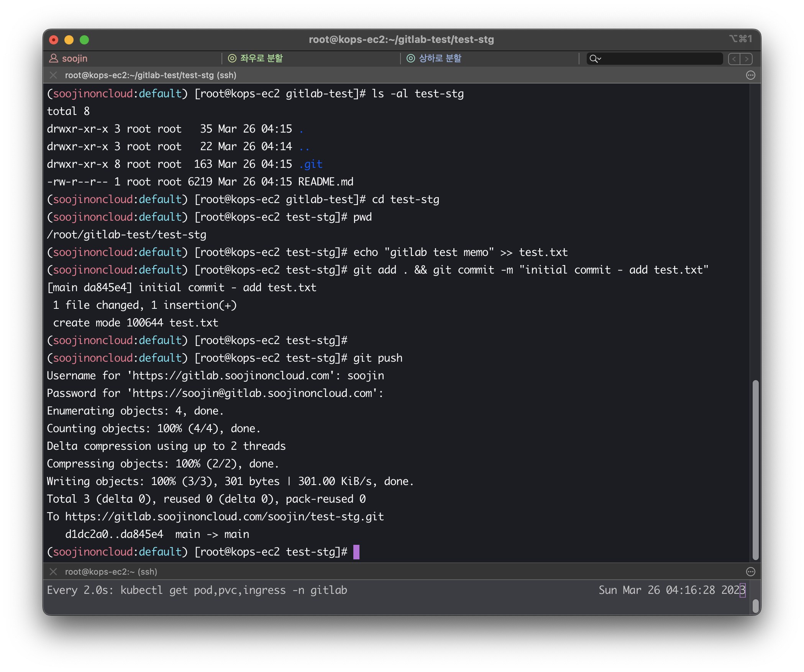804x672 pixels.
Task: Click the green fullscreen window button
Action: click(84, 40)
